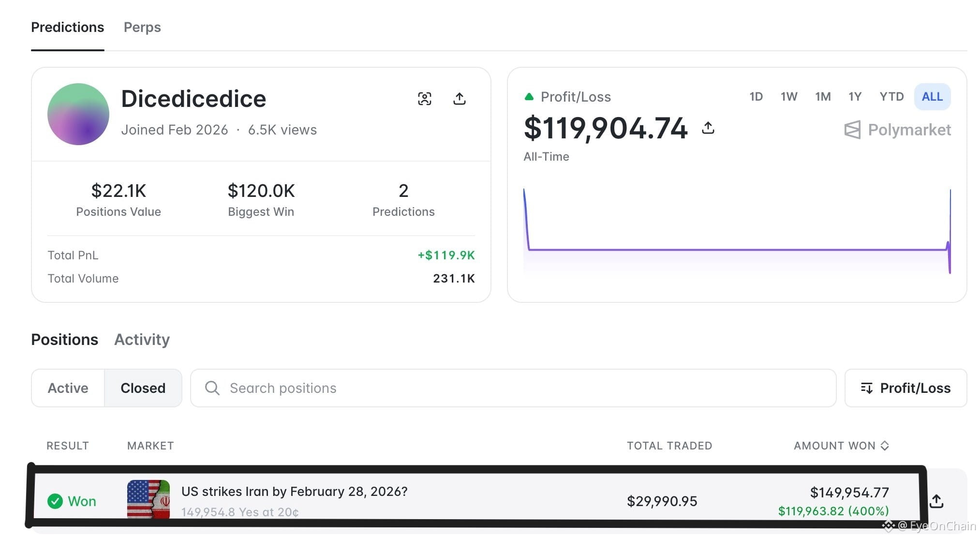Screen dimensions: 980x538
Task: Open the Profit/Loss sort dropdown
Action: pos(906,388)
